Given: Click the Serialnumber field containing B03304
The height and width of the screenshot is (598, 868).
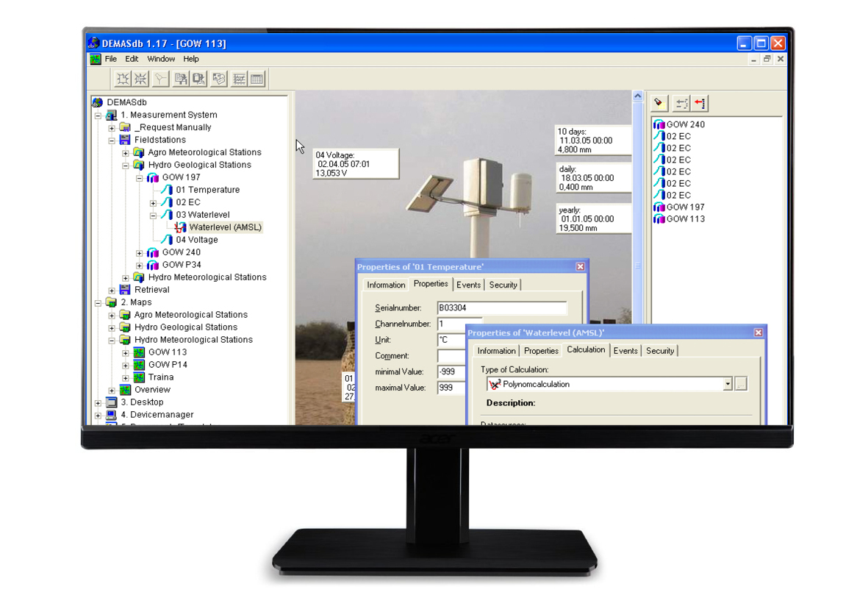Looking at the screenshot, I should (x=502, y=308).
